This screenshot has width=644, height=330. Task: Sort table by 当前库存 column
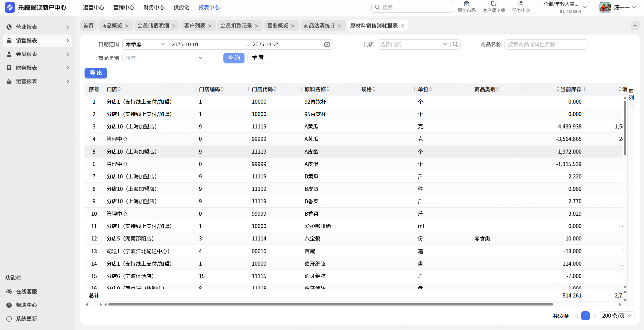pyautogui.click(x=558, y=89)
